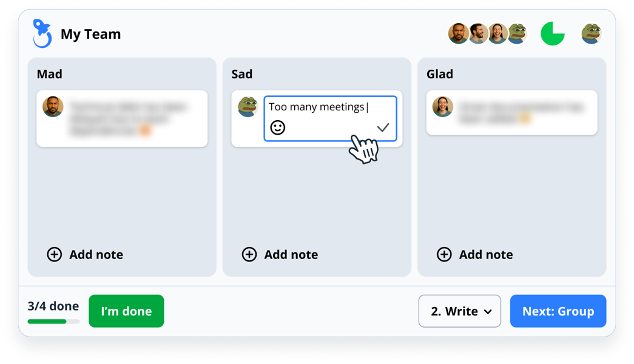634x364 pixels.
Task: Mark yourself finished with I'm done
Action: coord(126,311)
